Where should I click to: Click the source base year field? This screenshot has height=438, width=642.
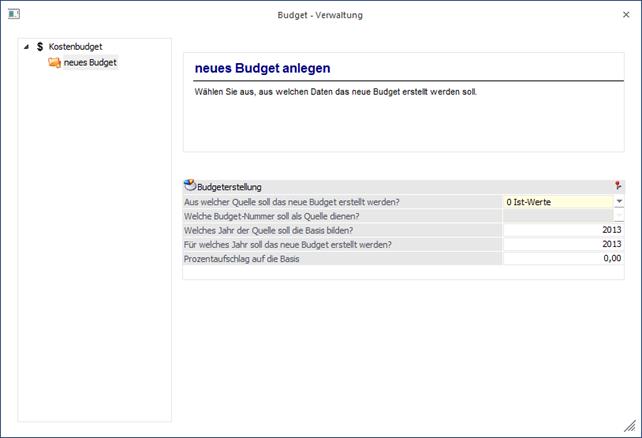[x=563, y=229]
